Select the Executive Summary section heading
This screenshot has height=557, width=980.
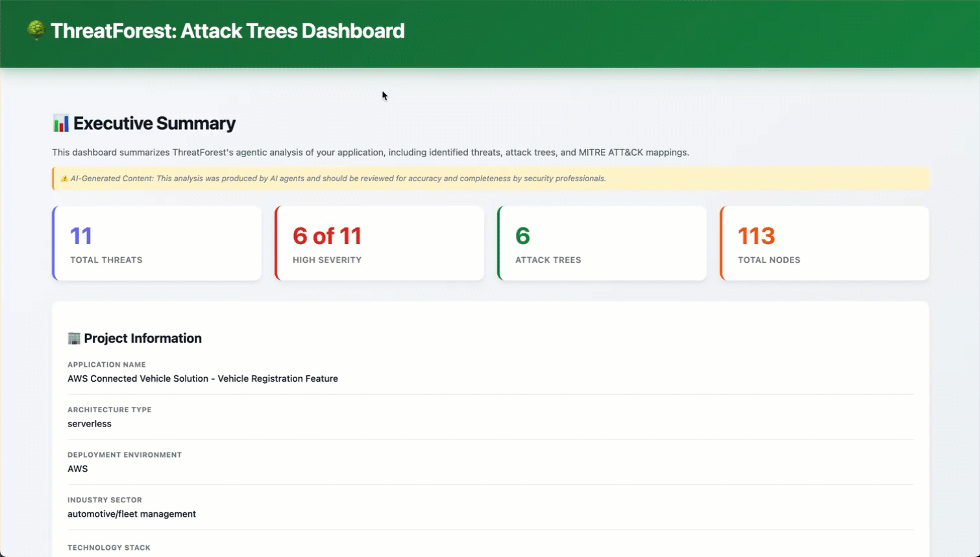[154, 123]
